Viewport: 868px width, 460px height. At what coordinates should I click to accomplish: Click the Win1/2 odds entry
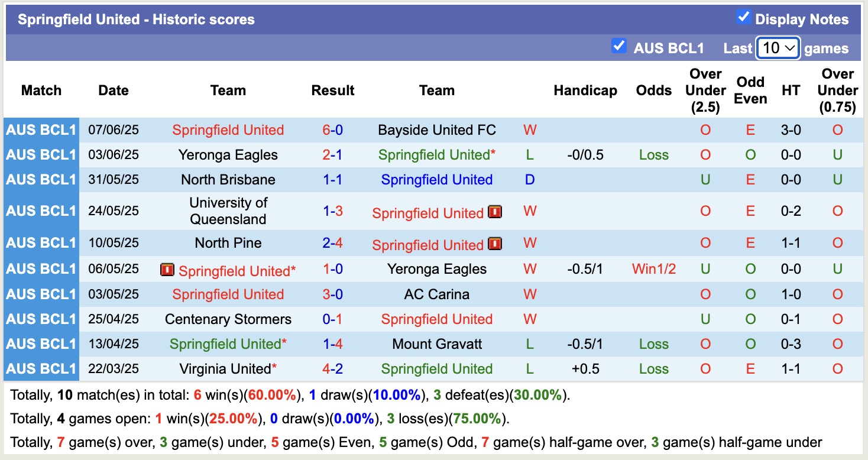pos(653,268)
